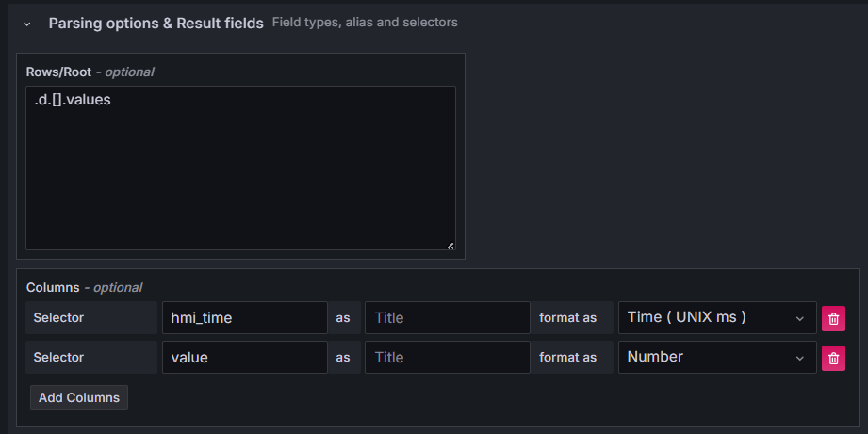Click the value selector input field
Viewport: 868px width, 434px height.
[x=244, y=358]
